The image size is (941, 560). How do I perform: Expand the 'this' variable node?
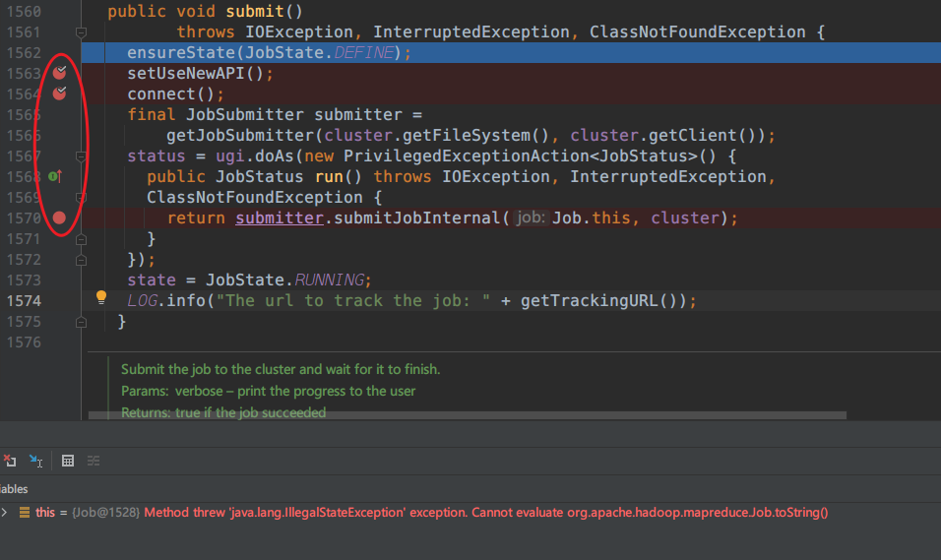click(x=5, y=512)
